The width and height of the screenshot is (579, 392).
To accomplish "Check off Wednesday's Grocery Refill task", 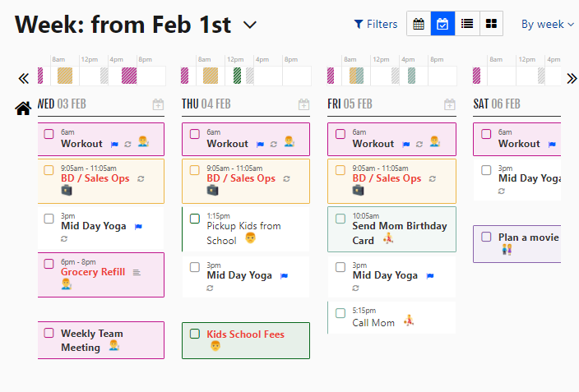I will coord(49,264).
